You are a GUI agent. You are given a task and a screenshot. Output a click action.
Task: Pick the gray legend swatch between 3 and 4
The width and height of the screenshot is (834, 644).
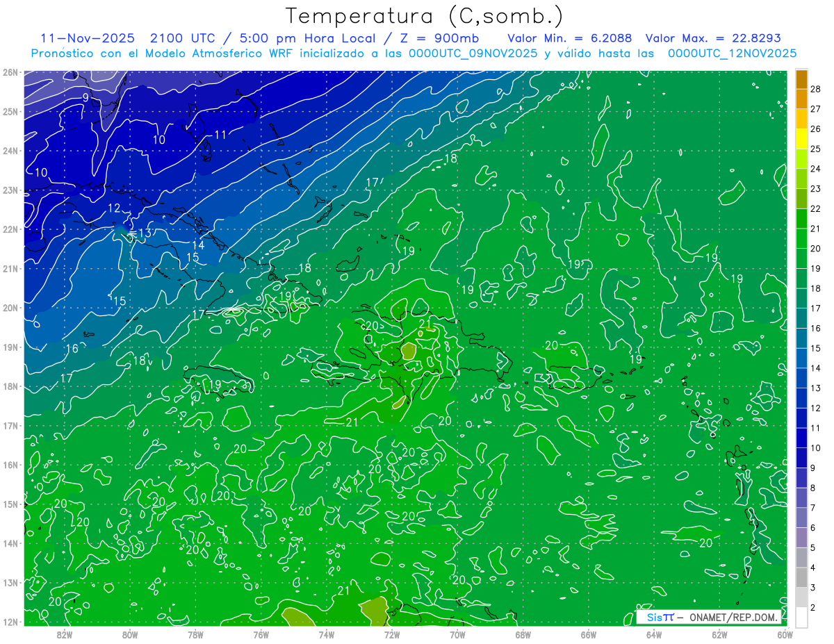coord(801,577)
